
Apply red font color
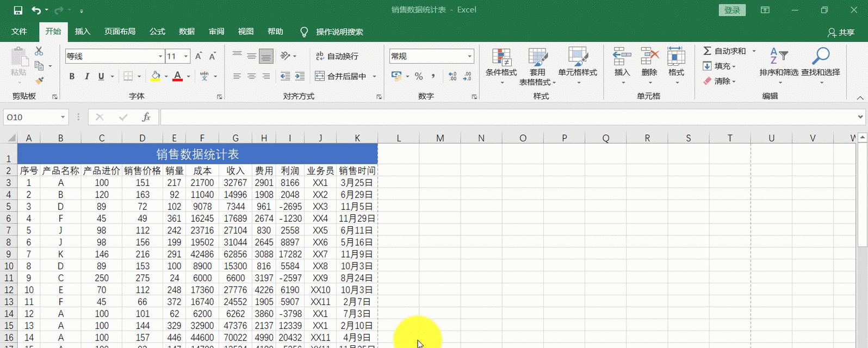(177, 77)
